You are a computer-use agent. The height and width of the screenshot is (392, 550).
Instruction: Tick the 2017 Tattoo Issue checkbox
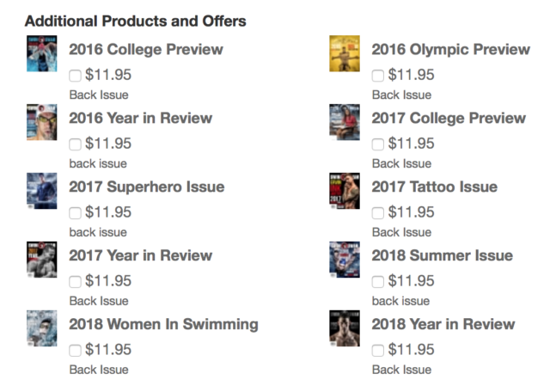(378, 213)
